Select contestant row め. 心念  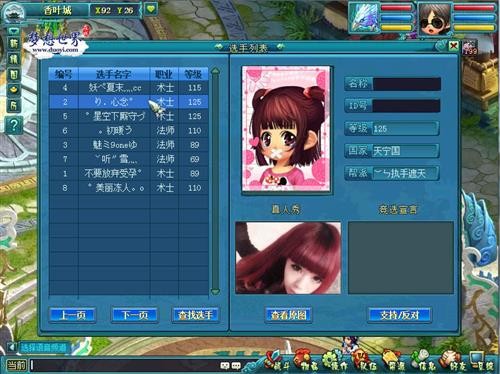[129, 102]
